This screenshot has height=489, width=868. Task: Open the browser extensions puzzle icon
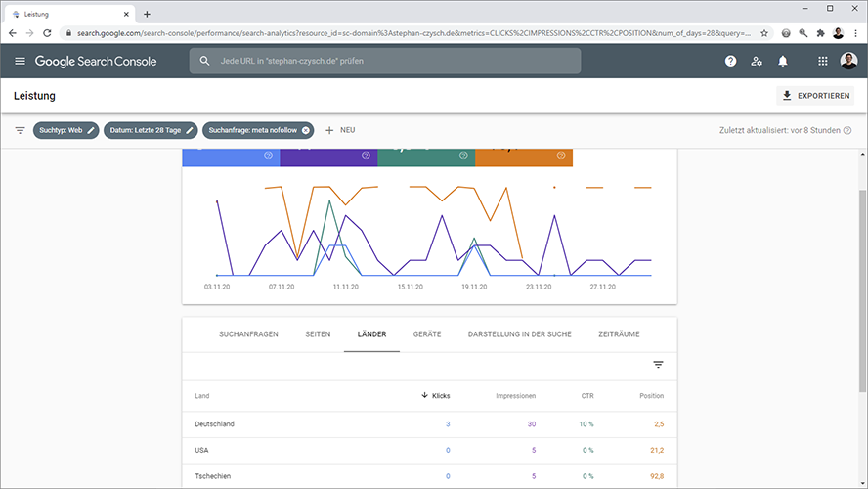(x=820, y=33)
